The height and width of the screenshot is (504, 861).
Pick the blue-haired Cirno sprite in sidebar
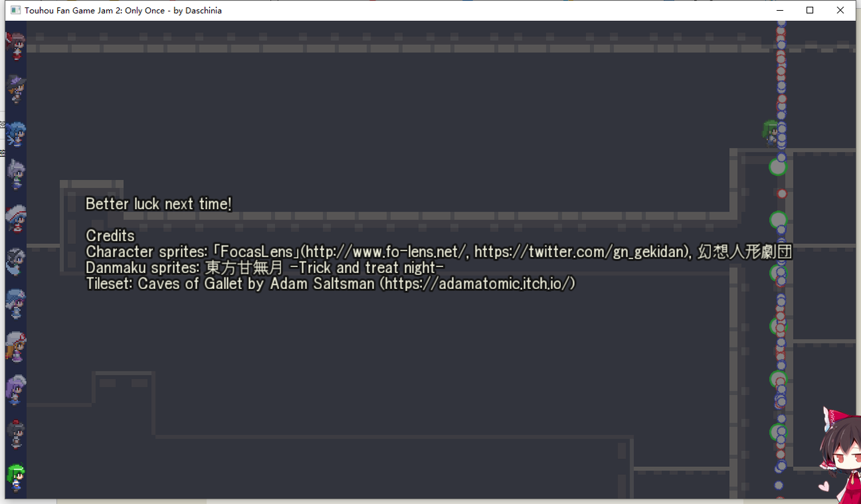pyautogui.click(x=15, y=133)
